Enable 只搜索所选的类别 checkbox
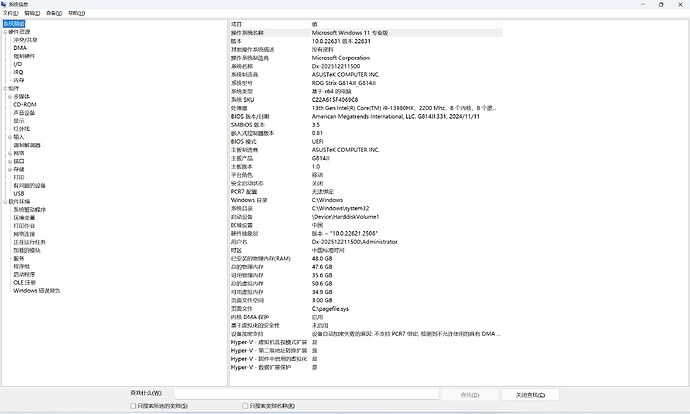 click(x=134, y=406)
